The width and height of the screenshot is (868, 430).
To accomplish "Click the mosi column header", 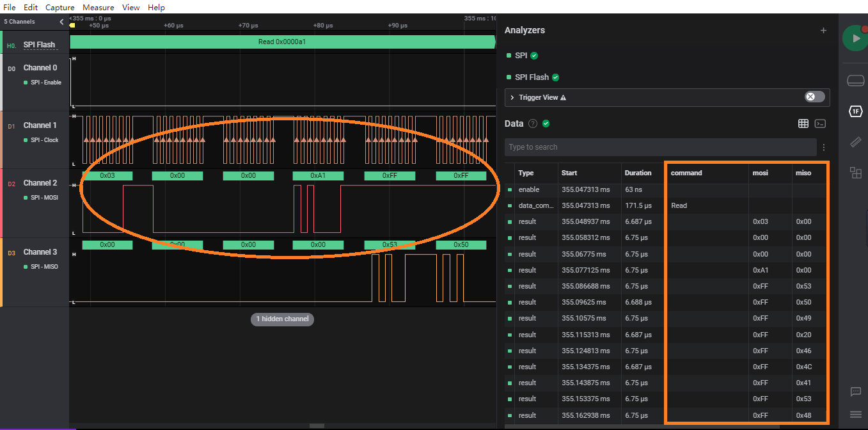I will pos(760,173).
